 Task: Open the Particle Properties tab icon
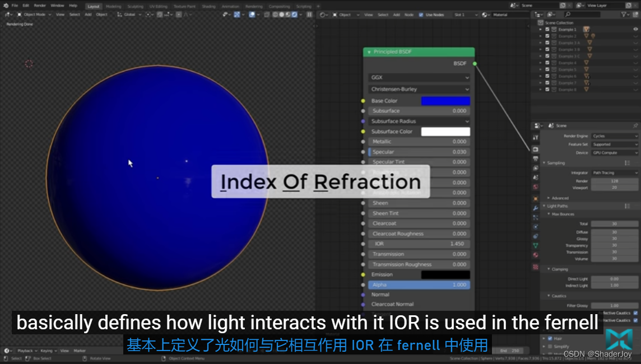(535, 218)
